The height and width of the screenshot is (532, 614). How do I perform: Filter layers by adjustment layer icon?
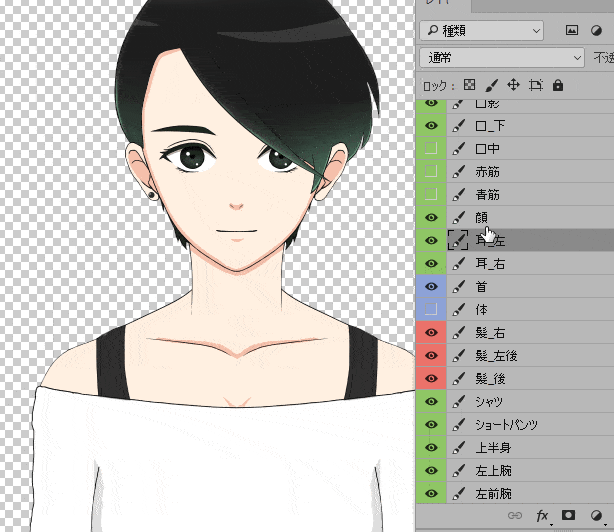coord(595,30)
